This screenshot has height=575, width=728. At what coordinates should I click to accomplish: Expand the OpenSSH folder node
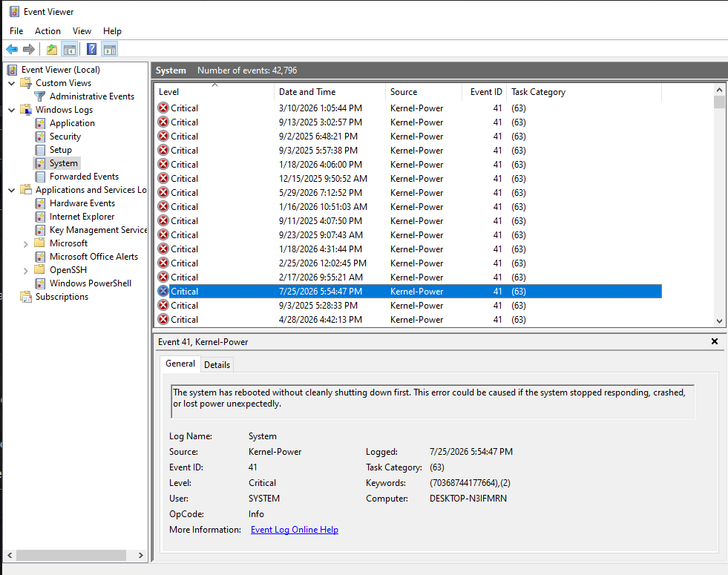tap(25, 271)
